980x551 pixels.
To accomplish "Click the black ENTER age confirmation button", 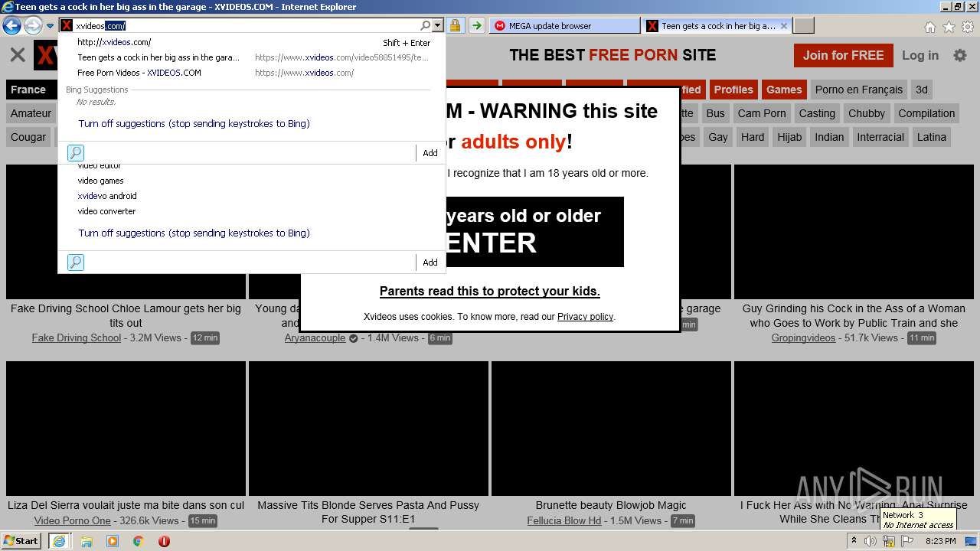I will click(534, 232).
